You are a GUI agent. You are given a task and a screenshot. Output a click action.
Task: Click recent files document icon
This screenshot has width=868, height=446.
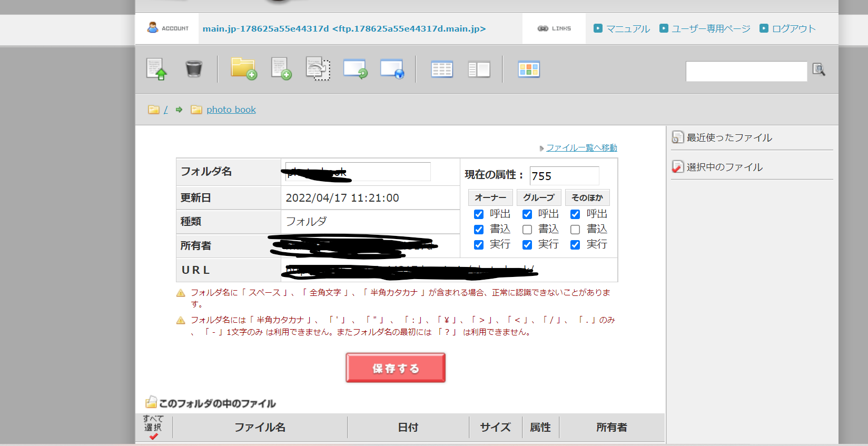click(x=678, y=137)
